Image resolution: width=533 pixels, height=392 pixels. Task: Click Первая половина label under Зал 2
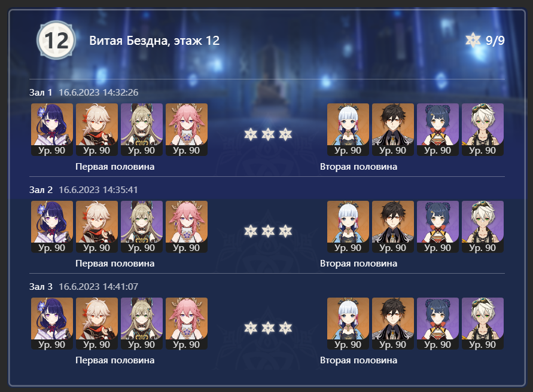(115, 264)
